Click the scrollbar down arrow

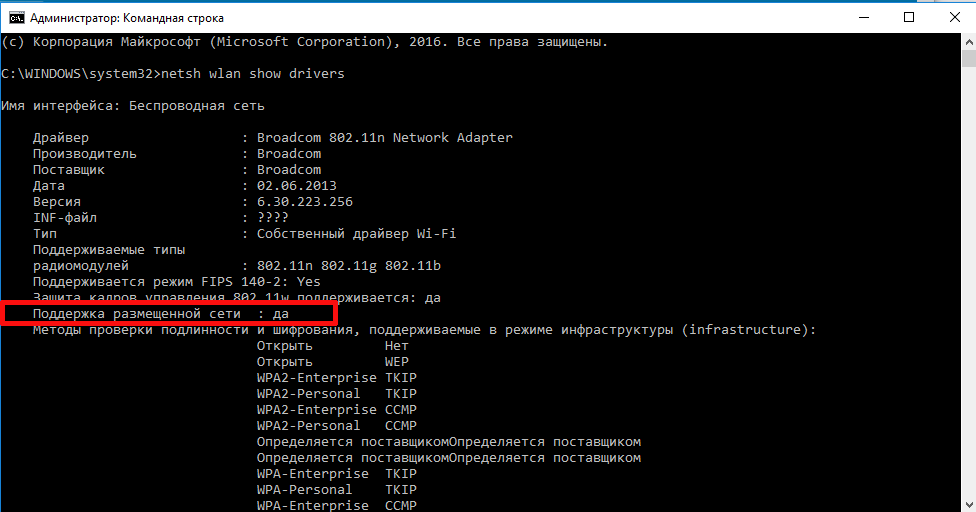[x=967, y=503]
